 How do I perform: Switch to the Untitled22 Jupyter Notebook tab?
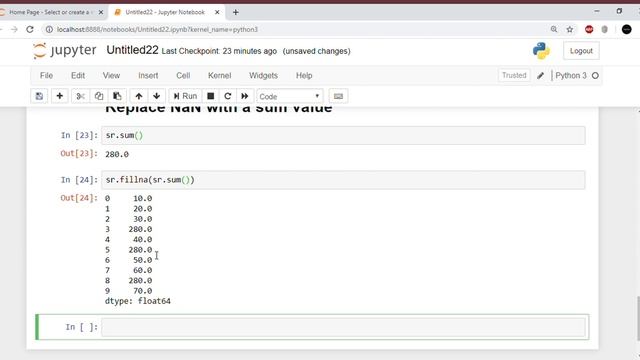click(x=165, y=12)
